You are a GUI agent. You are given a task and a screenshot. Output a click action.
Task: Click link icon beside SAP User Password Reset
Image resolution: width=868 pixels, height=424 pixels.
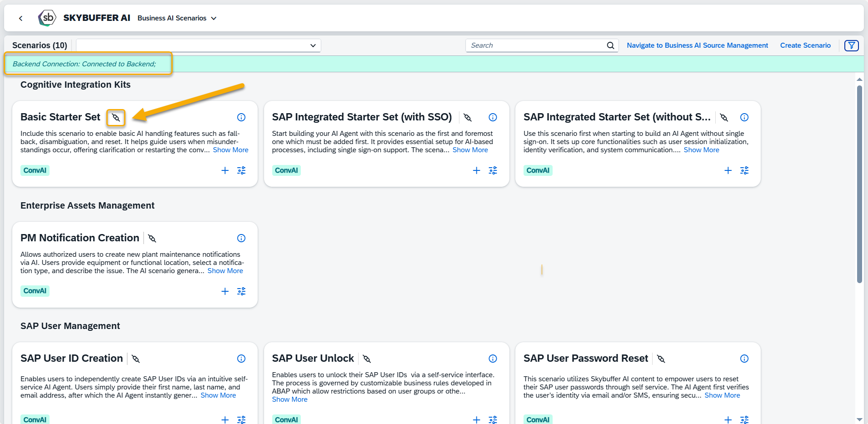(x=661, y=359)
